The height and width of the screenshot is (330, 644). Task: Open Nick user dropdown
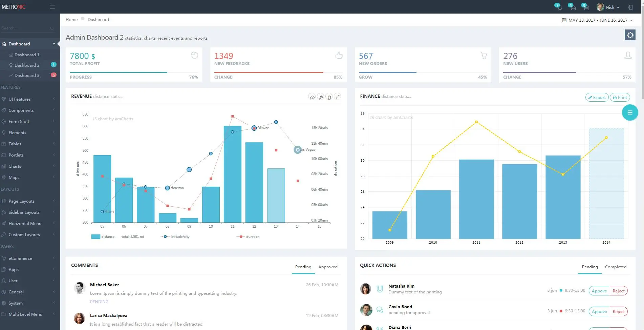tap(608, 7)
